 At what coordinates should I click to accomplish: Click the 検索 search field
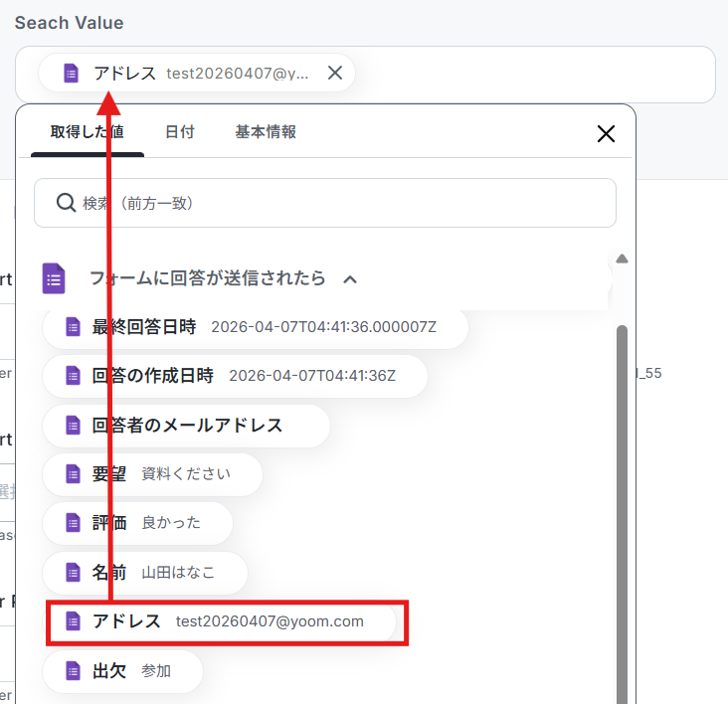[x=338, y=203]
